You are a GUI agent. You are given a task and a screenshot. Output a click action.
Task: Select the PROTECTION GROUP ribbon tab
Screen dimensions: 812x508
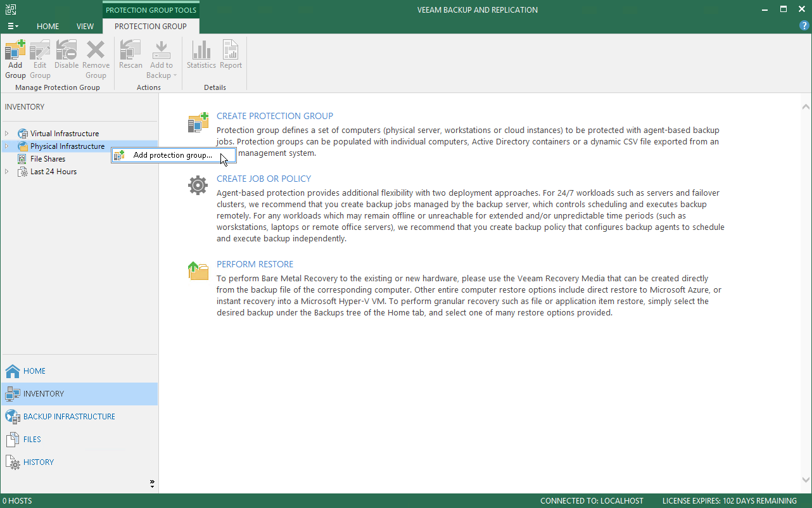click(x=151, y=26)
